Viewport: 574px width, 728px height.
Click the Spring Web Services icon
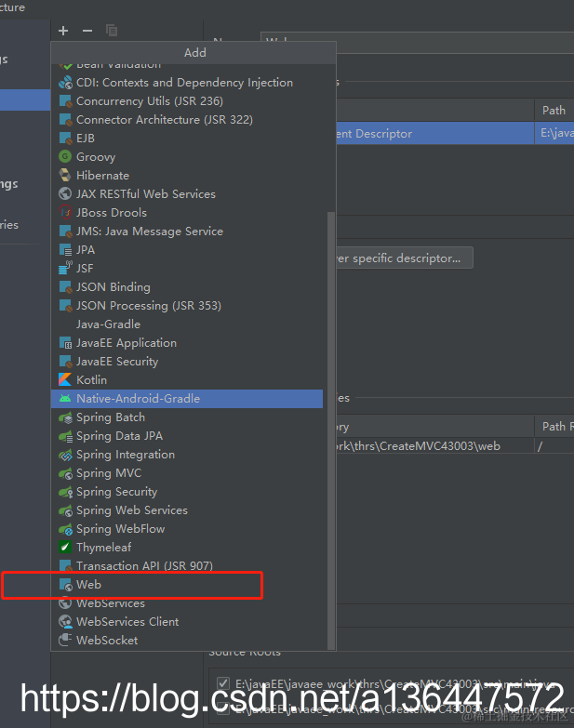[x=65, y=510]
